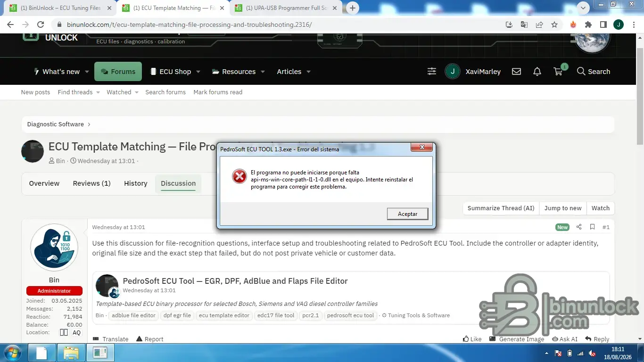644x362 pixels.
Task: Open the Bin administrator avatar
Action: (54, 247)
